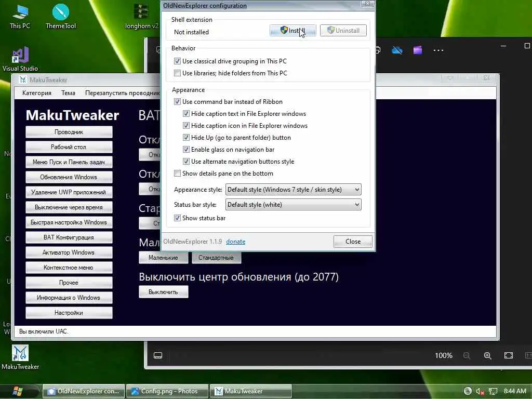The image size is (532, 399).
Task: Switch to MakuTweaker taskbar button
Action: [x=251, y=391]
